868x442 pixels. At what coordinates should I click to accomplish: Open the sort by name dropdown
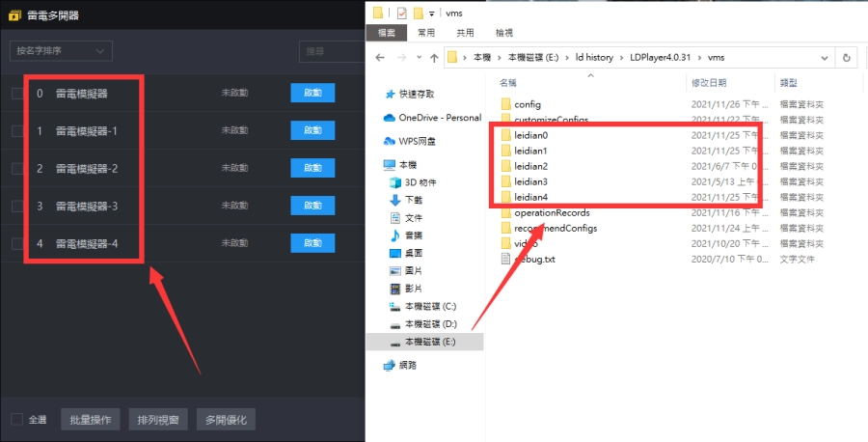(x=61, y=50)
